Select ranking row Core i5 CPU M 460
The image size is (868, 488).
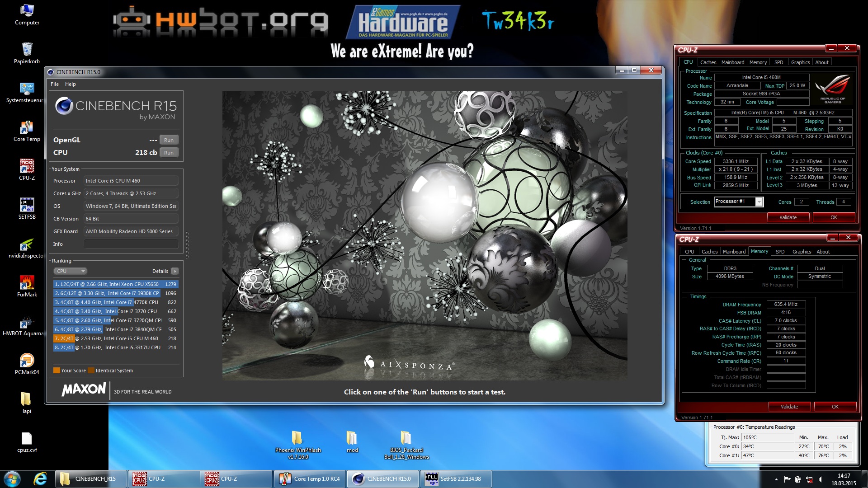(115, 338)
